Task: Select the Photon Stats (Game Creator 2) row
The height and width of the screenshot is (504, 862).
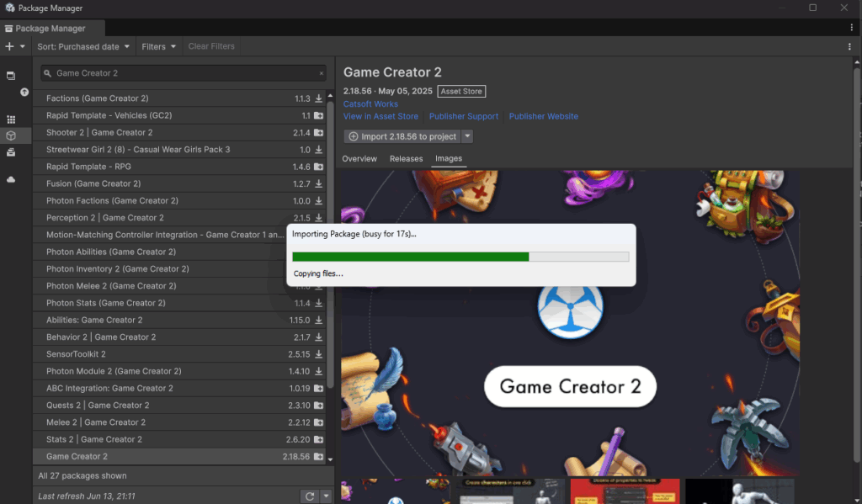Action: (x=180, y=303)
